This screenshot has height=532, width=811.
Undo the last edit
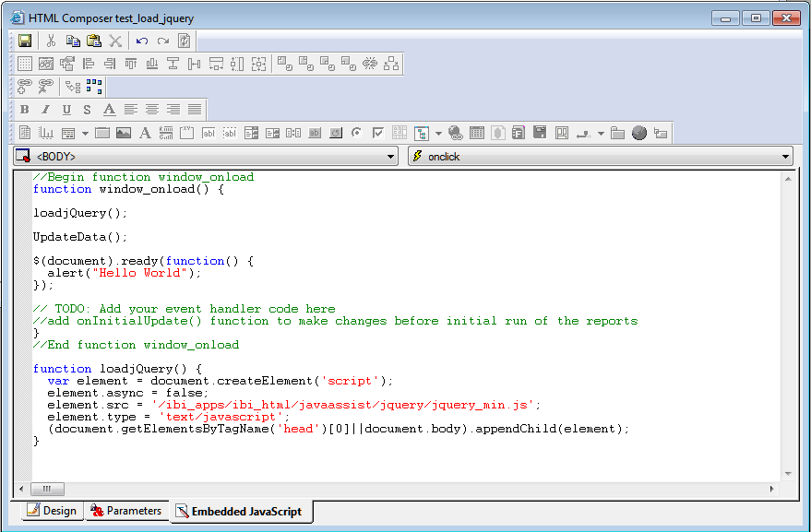(142, 41)
